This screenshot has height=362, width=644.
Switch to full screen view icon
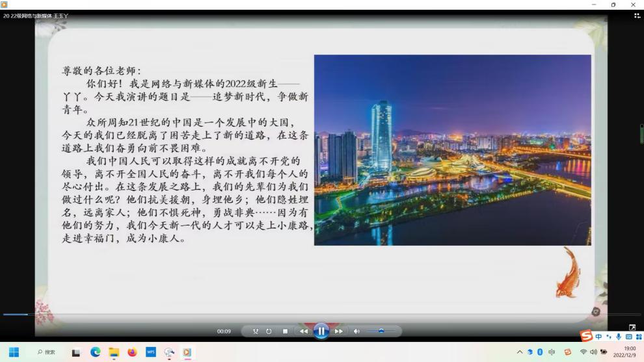pos(632,328)
